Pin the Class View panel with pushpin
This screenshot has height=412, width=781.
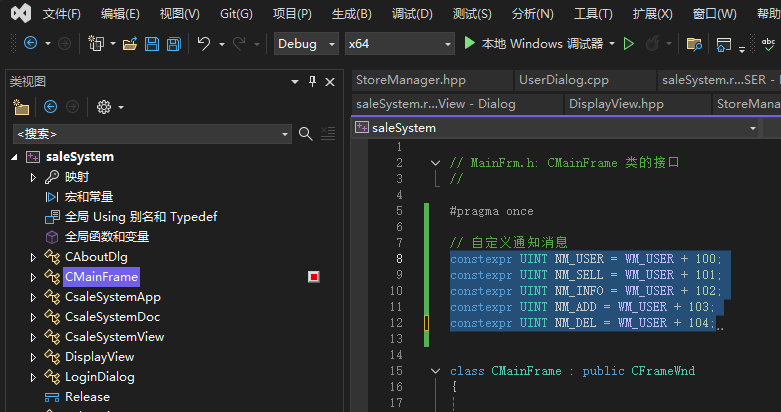312,81
